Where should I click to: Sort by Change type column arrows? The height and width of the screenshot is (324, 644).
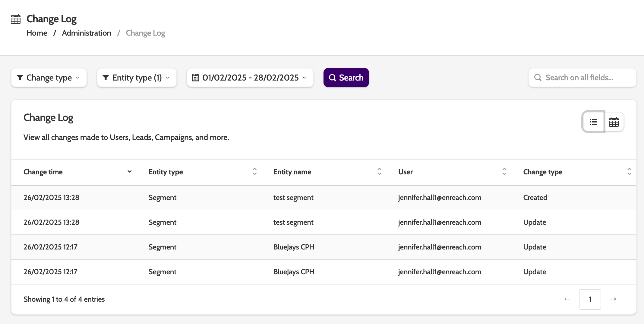pos(629,172)
